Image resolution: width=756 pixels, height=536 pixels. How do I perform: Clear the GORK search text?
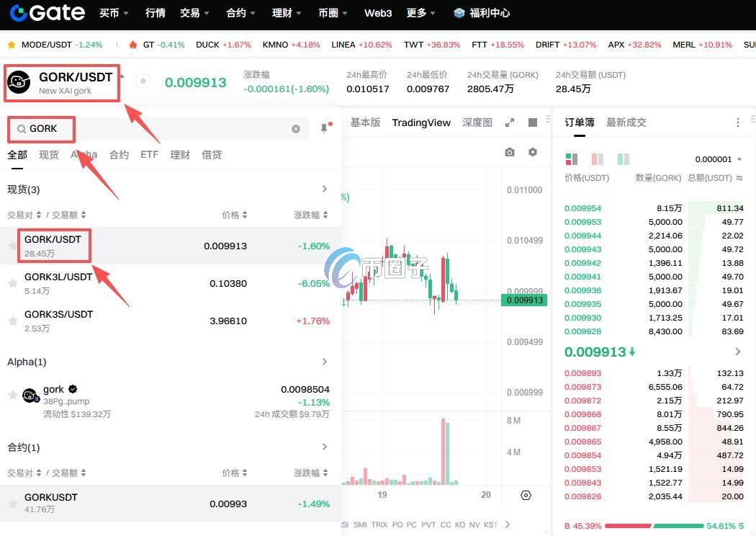tap(296, 129)
